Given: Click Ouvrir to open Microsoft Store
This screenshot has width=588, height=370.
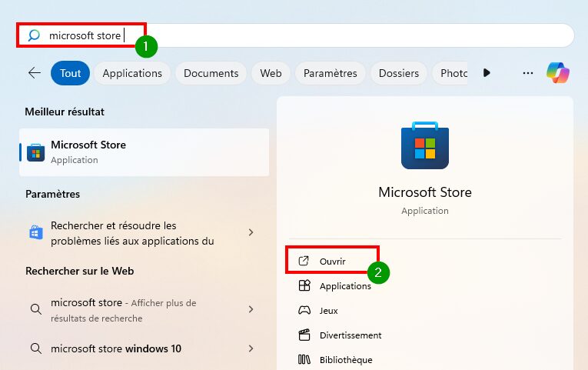Looking at the screenshot, I should tap(332, 262).
